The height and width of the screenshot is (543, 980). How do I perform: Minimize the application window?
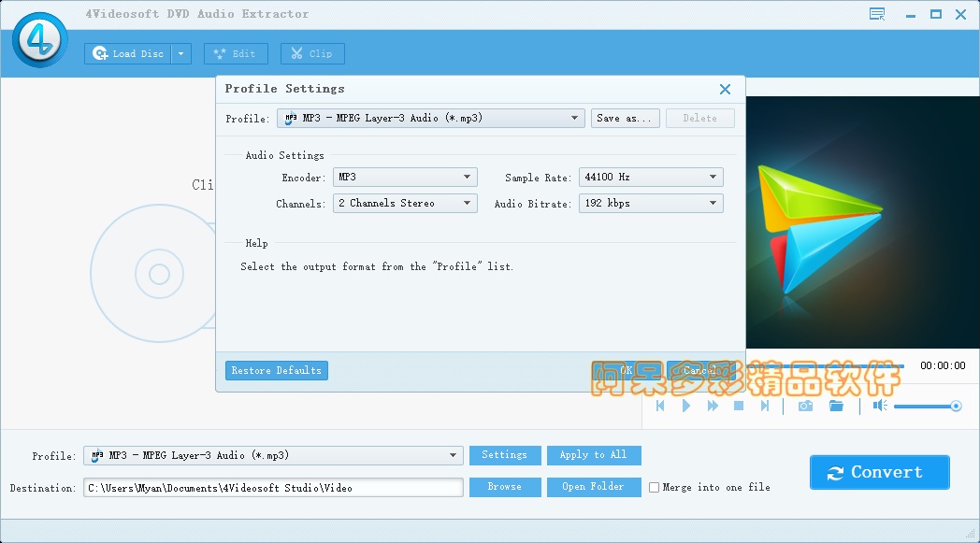click(x=911, y=14)
